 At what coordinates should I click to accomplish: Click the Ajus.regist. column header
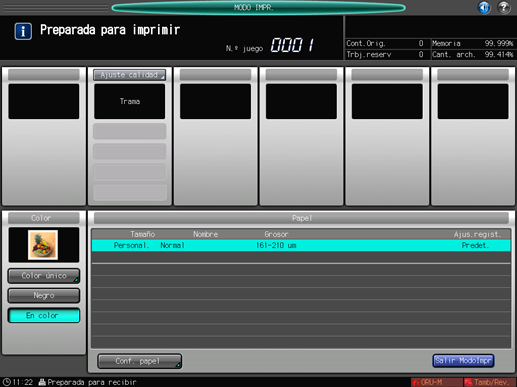click(477, 234)
